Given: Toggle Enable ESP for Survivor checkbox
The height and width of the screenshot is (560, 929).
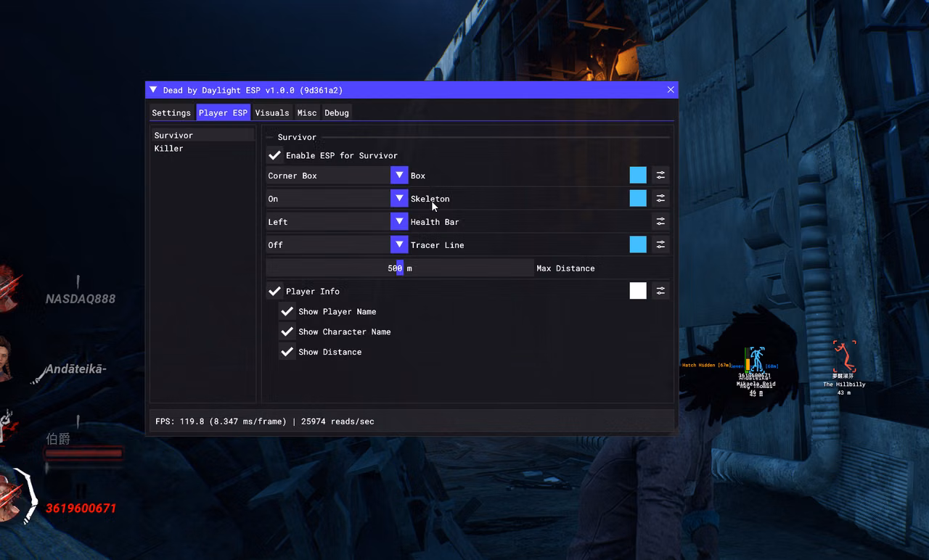Looking at the screenshot, I should (x=274, y=155).
